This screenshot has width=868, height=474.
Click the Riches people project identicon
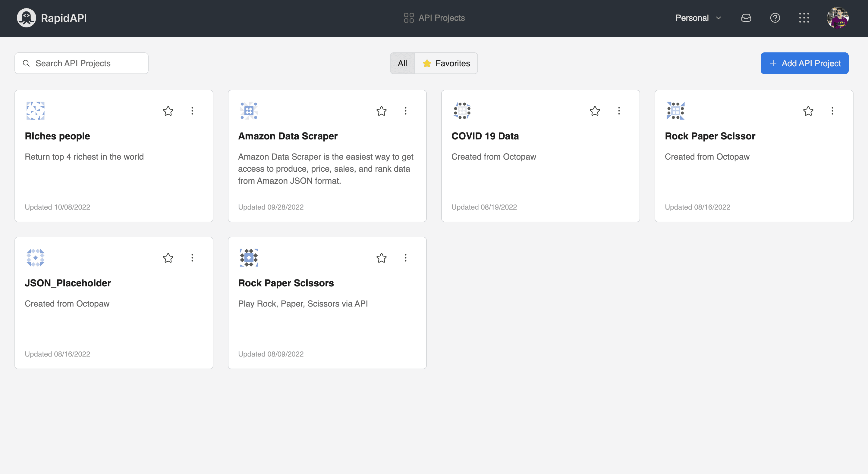pyautogui.click(x=35, y=111)
